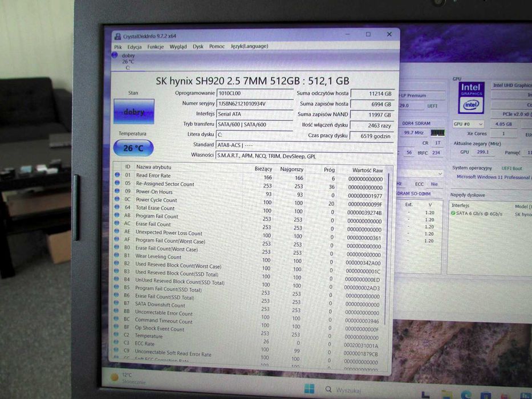
Task: Open the GPU #0 dropdown in background window
Action: [x=468, y=124]
